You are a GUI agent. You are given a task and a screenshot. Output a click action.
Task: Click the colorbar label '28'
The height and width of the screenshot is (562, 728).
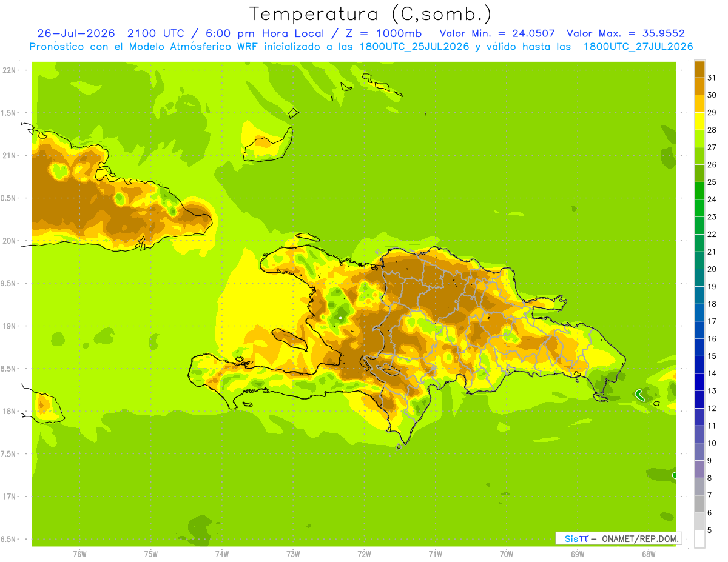pyautogui.click(x=712, y=130)
